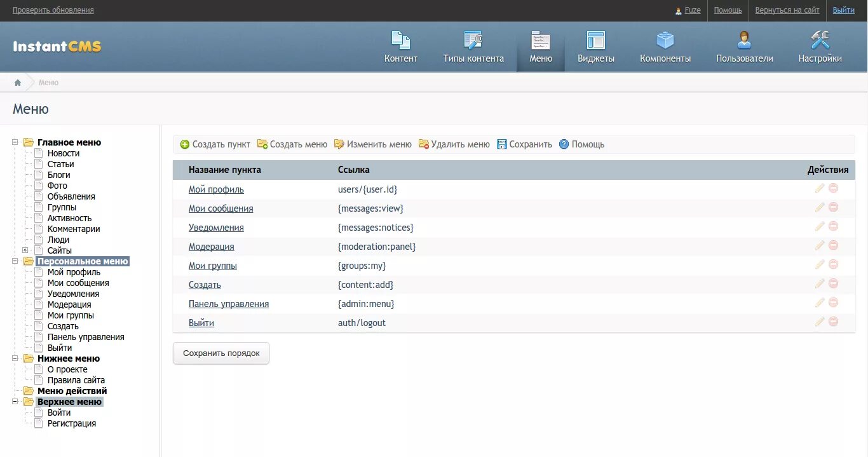The width and height of the screenshot is (868, 457).
Task: Click Изменить меню in the toolbar
Action: click(x=373, y=144)
